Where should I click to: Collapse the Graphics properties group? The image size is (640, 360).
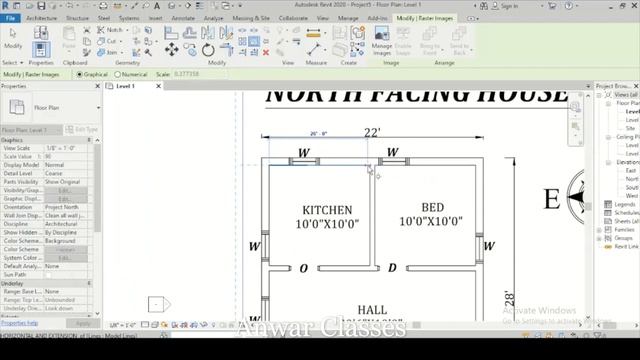pos(89,140)
